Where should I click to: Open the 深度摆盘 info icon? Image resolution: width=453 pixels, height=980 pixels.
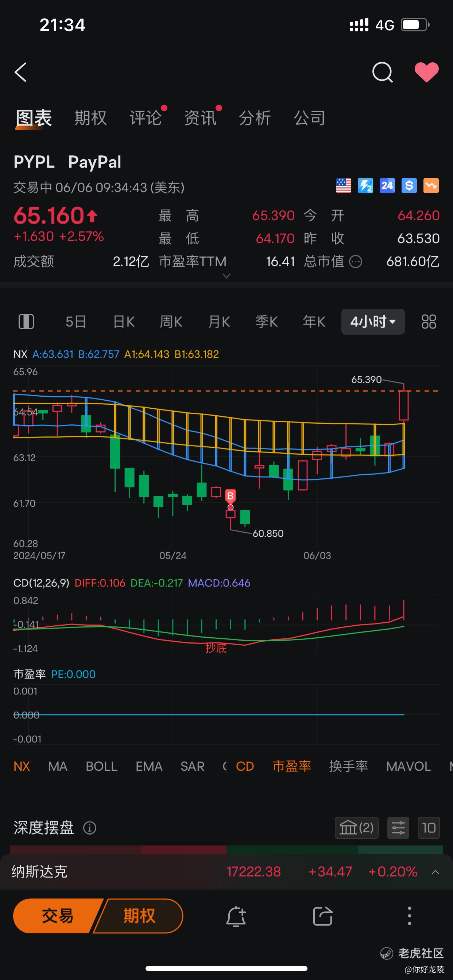click(90, 828)
